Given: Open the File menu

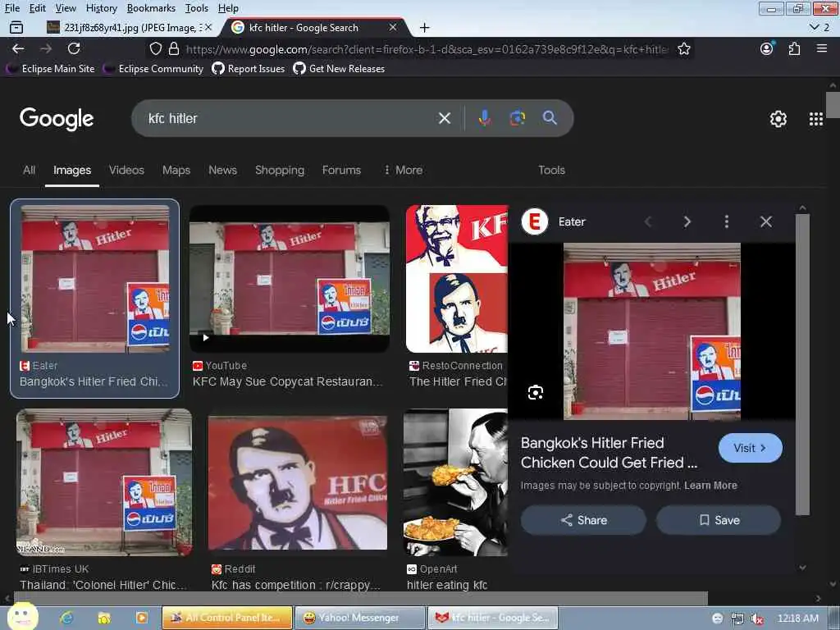Looking at the screenshot, I should pos(11,8).
